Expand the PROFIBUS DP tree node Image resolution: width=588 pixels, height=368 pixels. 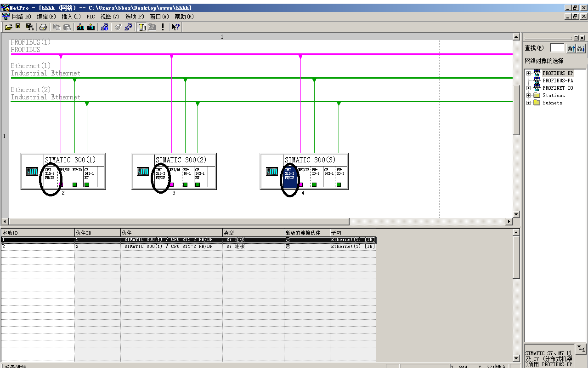(528, 73)
